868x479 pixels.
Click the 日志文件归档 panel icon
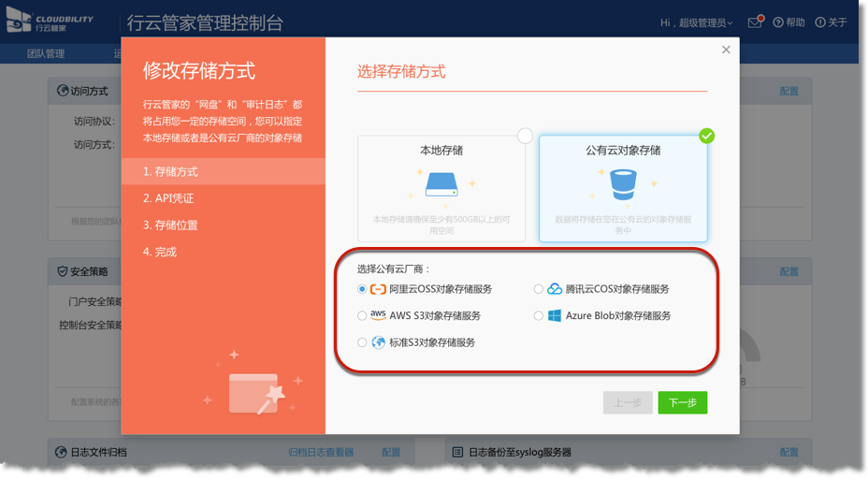pyautogui.click(x=61, y=453)
